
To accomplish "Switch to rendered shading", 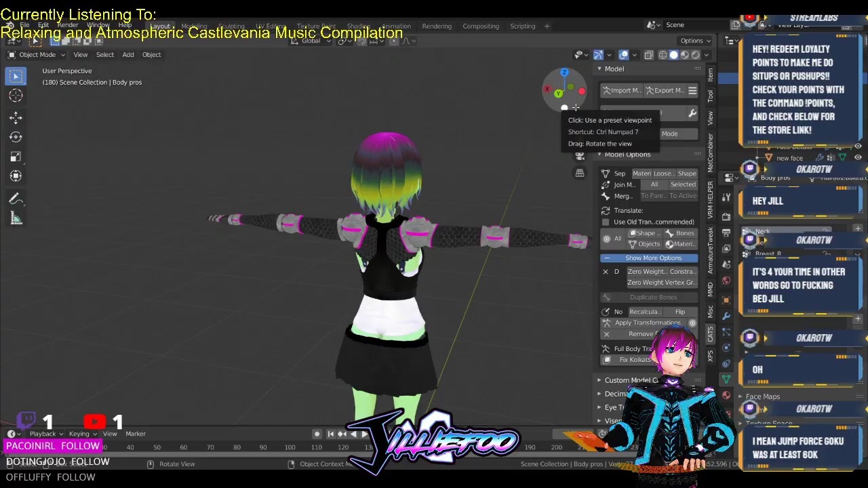I will tap(695, 55).
